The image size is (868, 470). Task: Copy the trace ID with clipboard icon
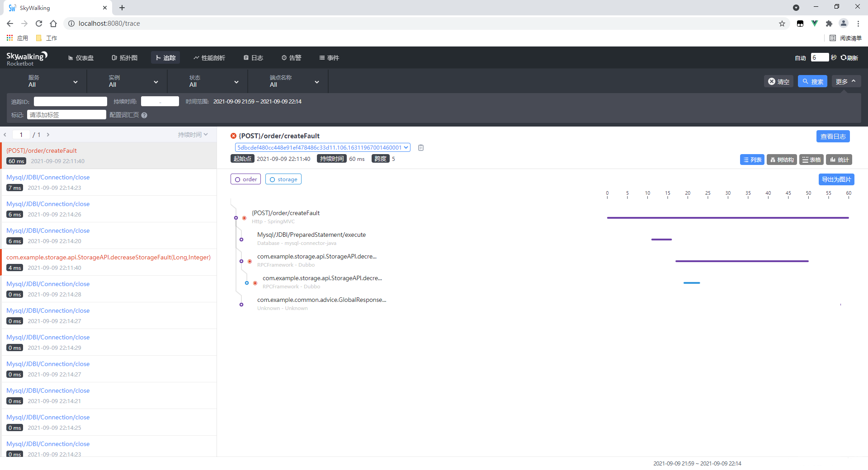[x=421, y=148]
